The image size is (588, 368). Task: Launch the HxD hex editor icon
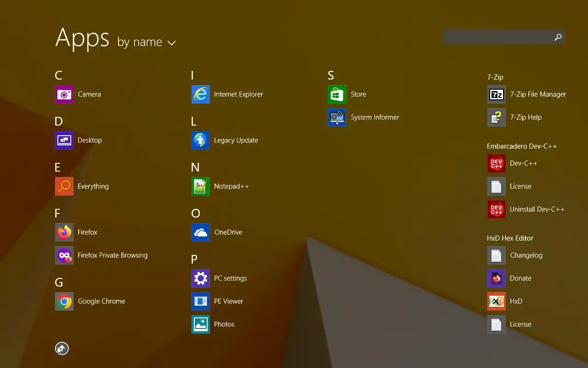pos(497,301)
